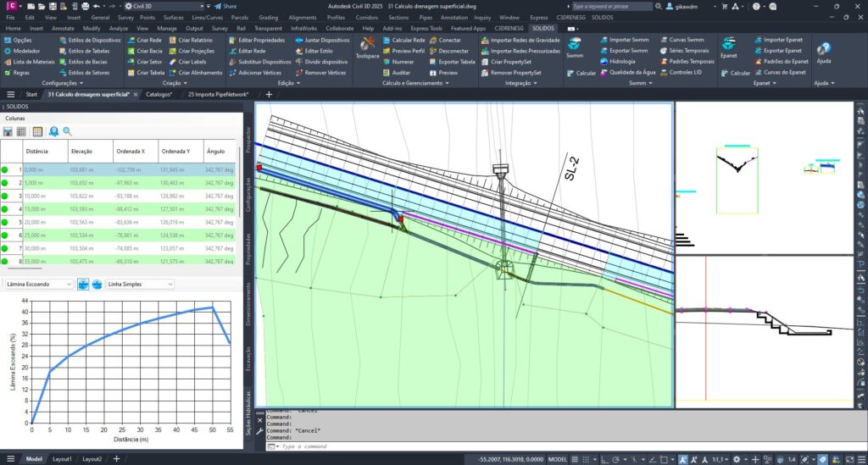Click the command line input field

tap(565, 446)
